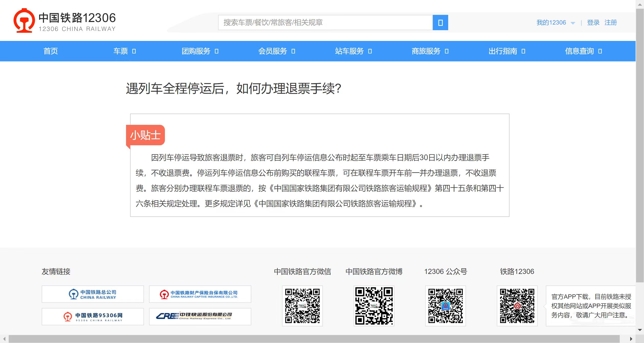The width and height of the screenshot is (644, 343).
Task: Click the blue search button icon
Action: (440, 23)
